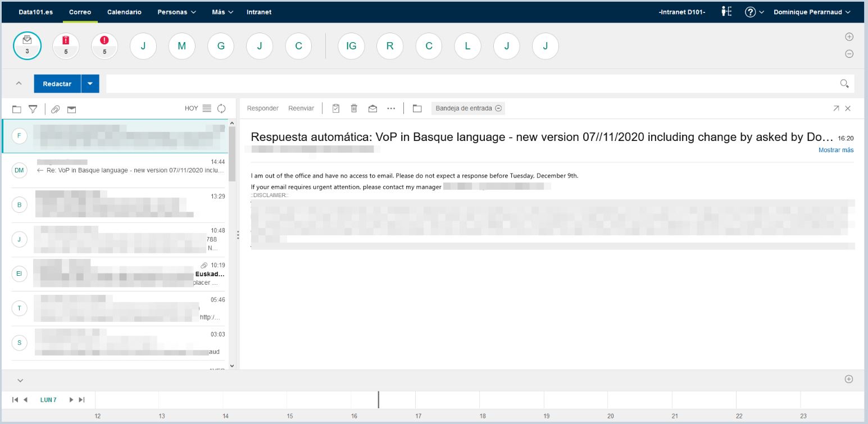Toggle the attachments-only filter paperclip
The image size is (868, 424).
55,109
